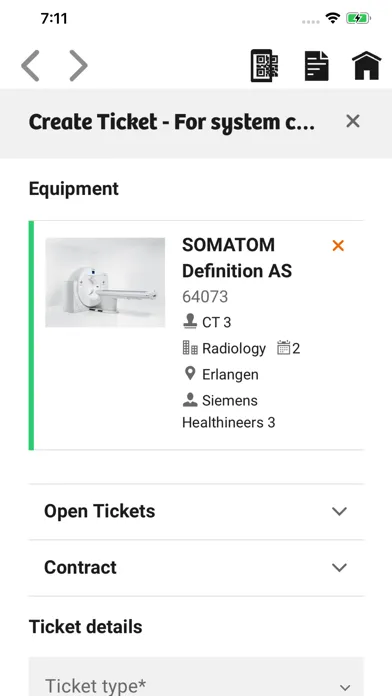Click the calendar icon next to 2
Screen dimensions: 392x696
[x=283, y=348]
